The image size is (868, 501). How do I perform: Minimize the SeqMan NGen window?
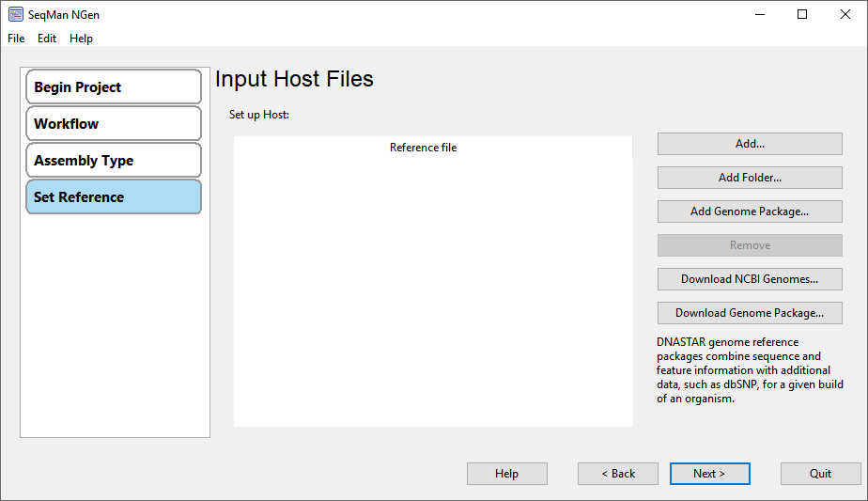760,14
